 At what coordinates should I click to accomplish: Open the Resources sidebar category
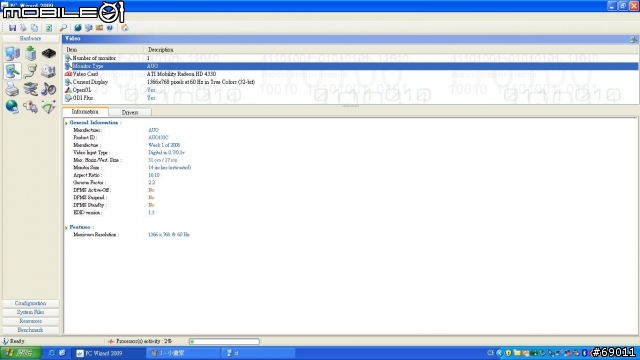pyautogui.click(x=31, y=321)
